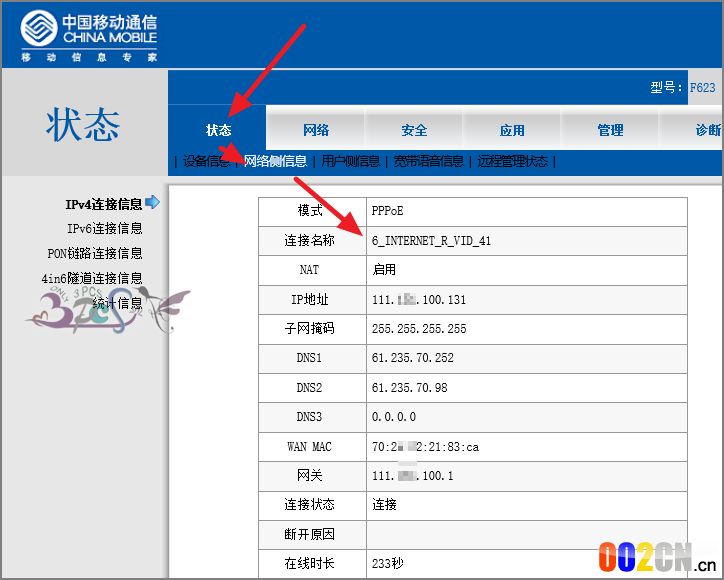Click the IP地址 value ending 100.131

tap(419, 300)
